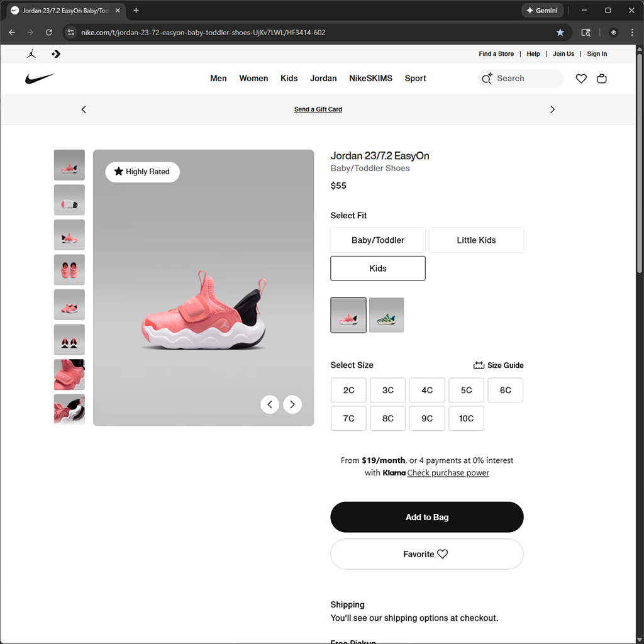View seventh thumbnail, strap close-up
Screen dimensions: 644x644
[x=69, y=375]
